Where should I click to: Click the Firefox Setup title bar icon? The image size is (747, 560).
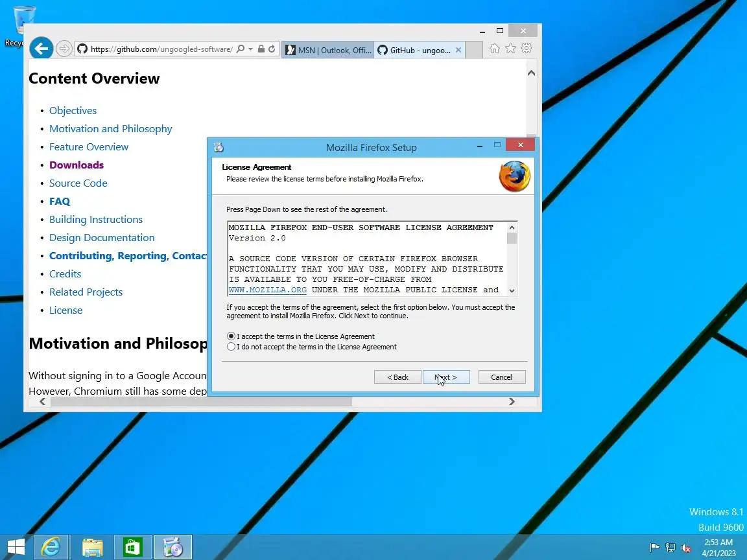tap(219, 147)
